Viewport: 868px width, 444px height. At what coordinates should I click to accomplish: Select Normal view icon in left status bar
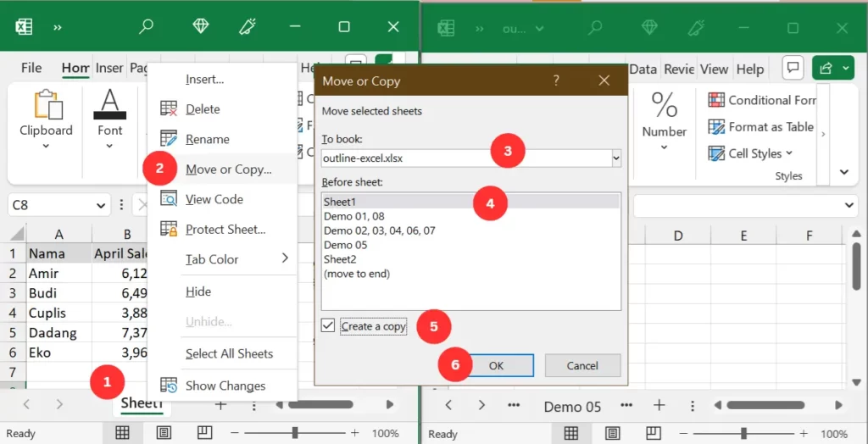(x=123, y=433)
